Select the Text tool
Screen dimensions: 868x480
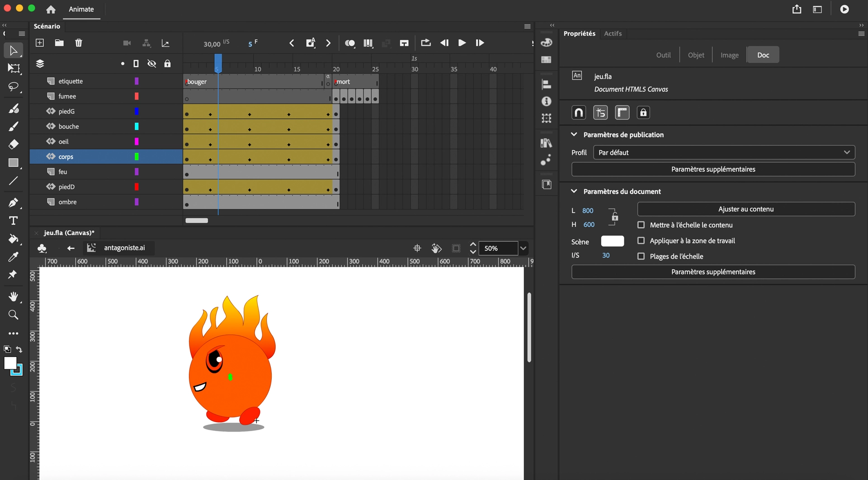(13, 221)
